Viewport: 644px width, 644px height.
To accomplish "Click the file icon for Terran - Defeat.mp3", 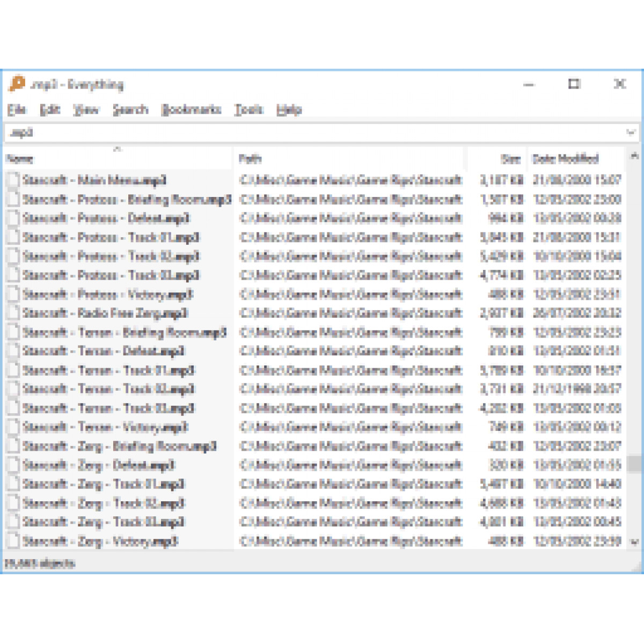I will [x=13, y=351].
